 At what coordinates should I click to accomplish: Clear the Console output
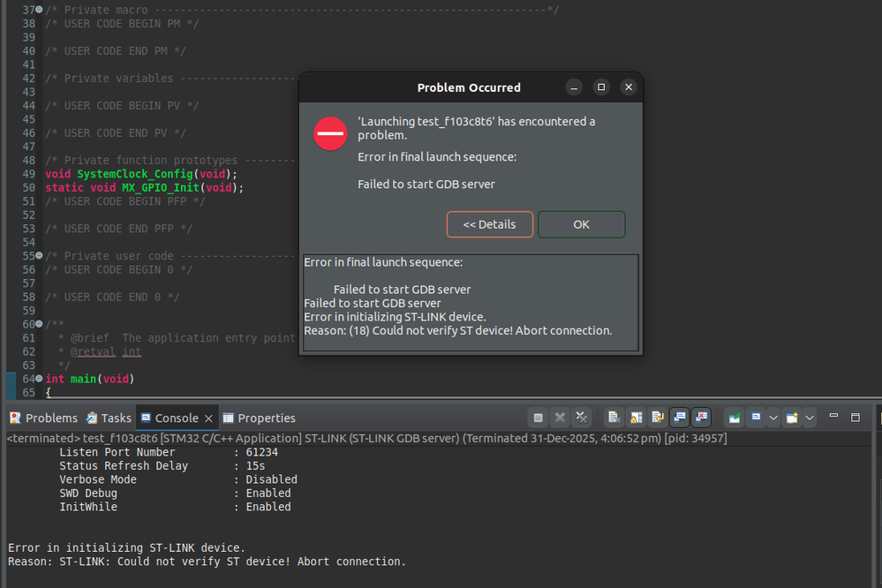click(x=613, y=418)
